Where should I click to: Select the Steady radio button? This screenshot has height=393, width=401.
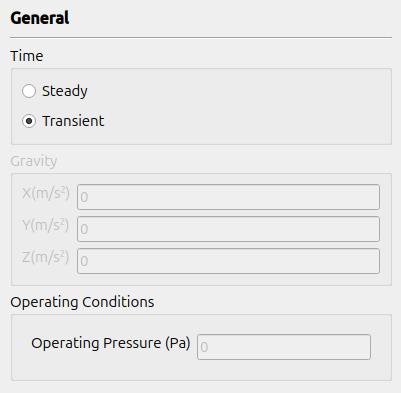click(29, 91)
